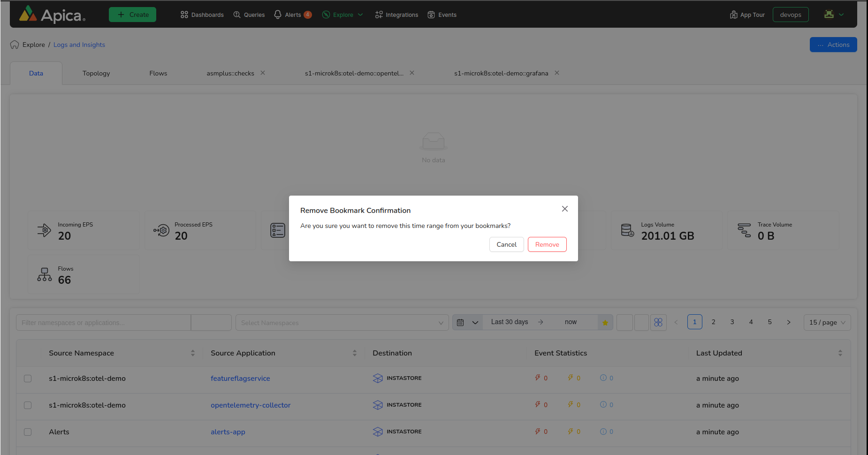The height and width of the screenshot is (455, 868).
Task: Open the 15 / page size dropdown
Action: pos(827,322)
